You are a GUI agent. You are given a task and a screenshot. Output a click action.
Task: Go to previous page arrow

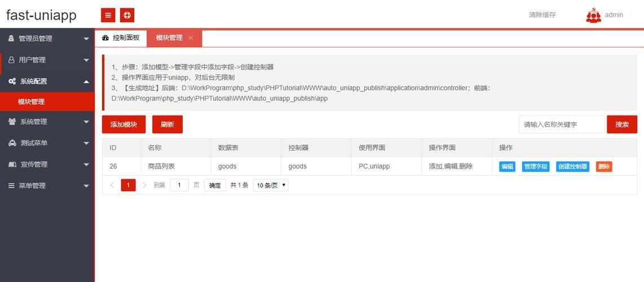pos(112,185)
